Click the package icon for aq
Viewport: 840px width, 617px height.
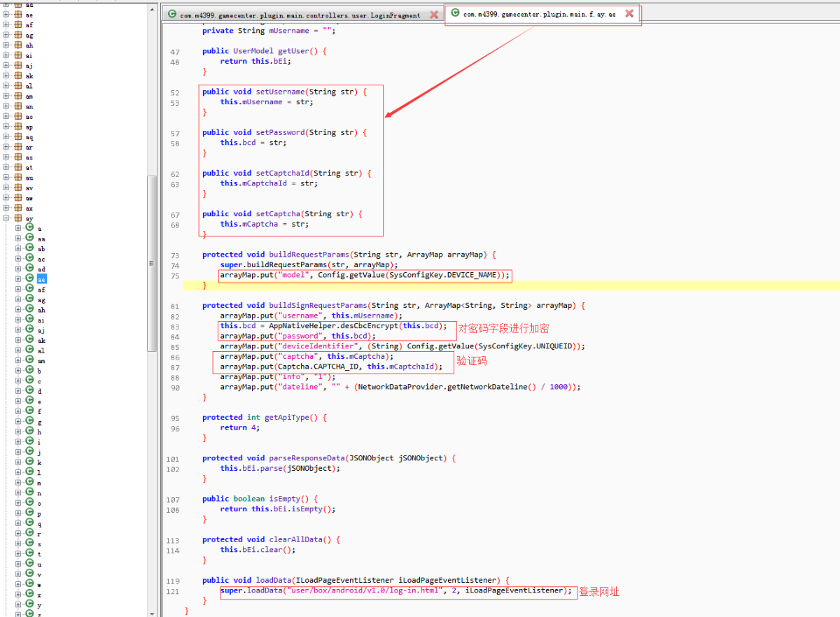point(18,137)
